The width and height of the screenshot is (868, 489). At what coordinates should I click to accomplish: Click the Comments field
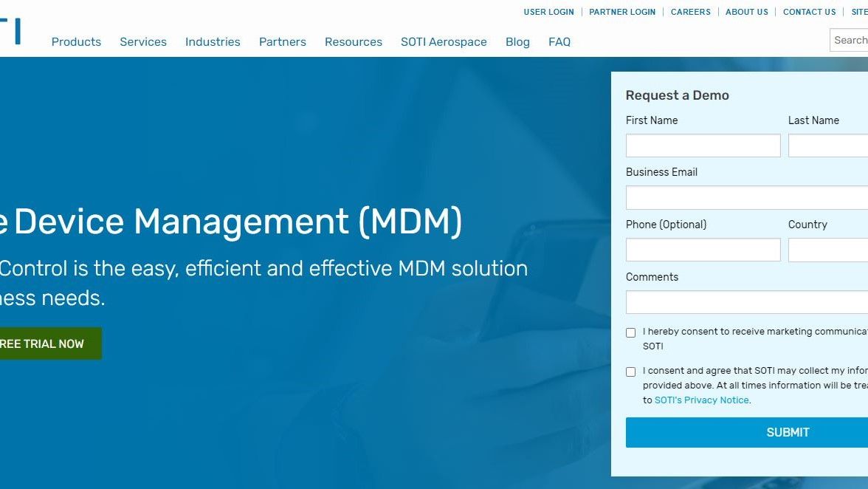(747, 302)
